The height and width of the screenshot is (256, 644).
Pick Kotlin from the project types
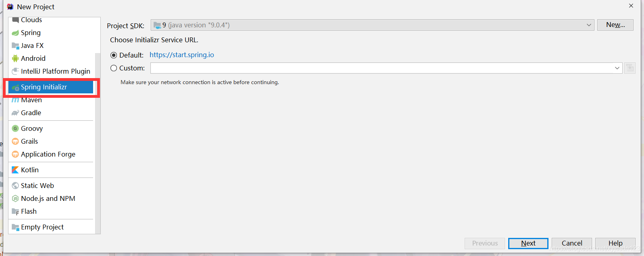point(50,170)
